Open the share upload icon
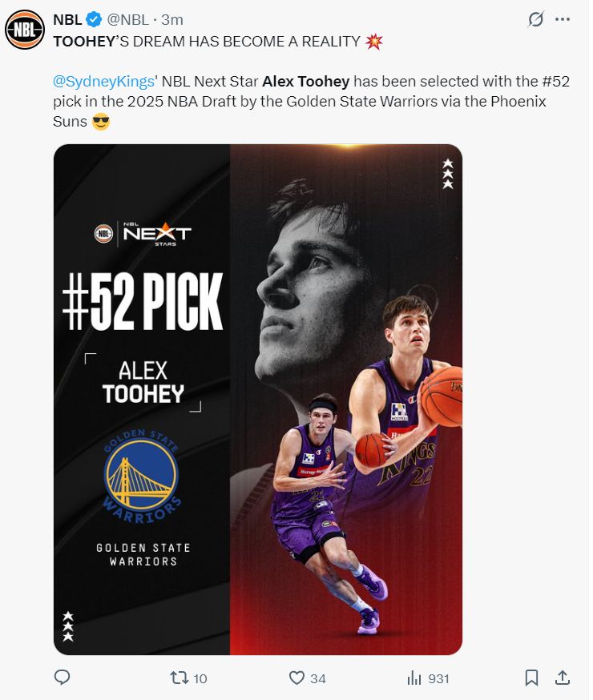 [563, 678]
